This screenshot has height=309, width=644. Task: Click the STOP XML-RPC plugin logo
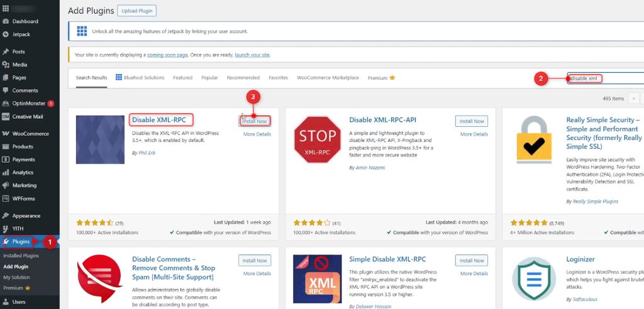318,139
